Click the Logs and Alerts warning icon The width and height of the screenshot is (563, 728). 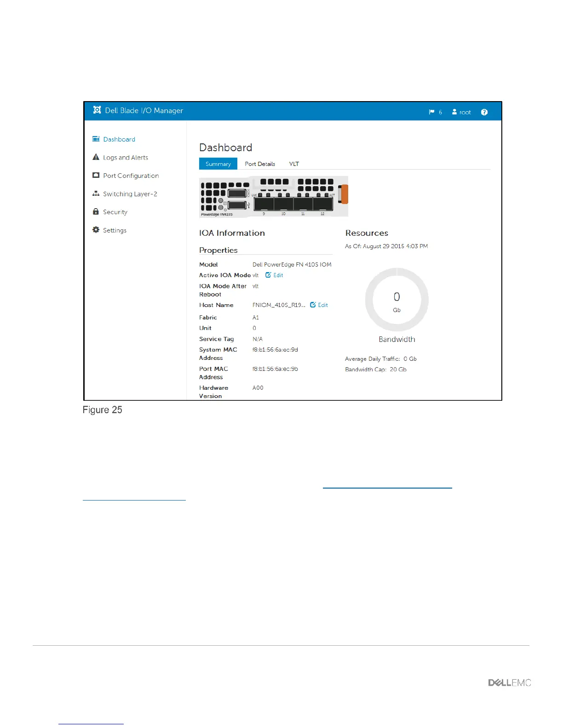pyautogui.click(x=96, y=157)
